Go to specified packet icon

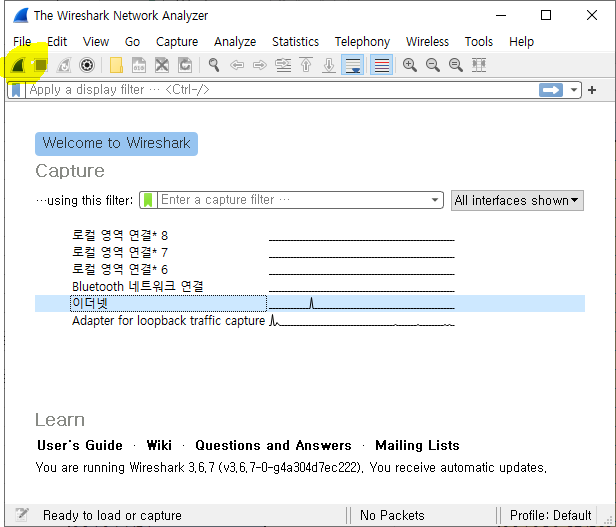283,65
